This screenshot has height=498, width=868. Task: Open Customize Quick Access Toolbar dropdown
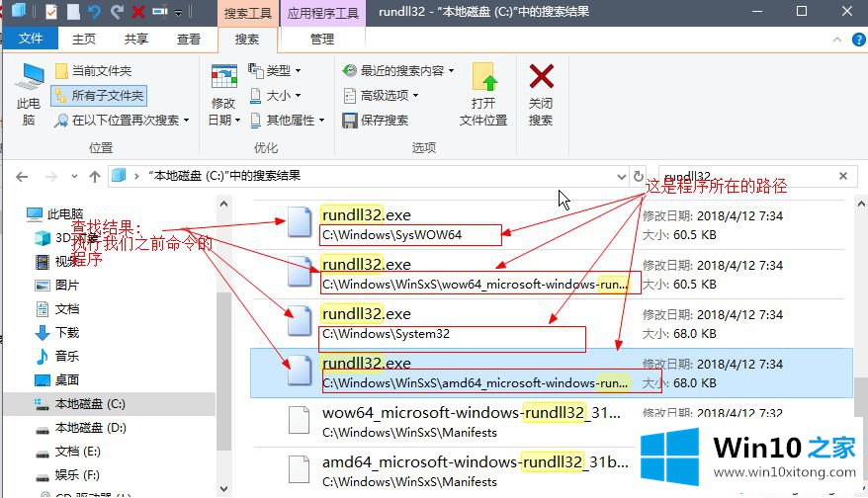[x=178, y=12]
